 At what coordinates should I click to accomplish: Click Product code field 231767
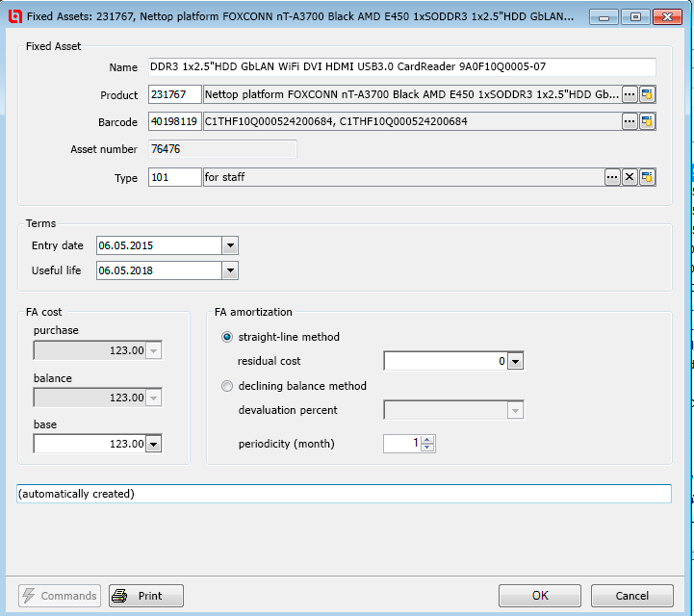click(175, 94)
